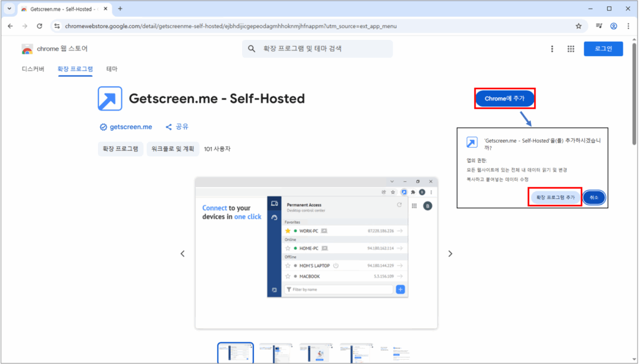Select the second screenshot thumbnail
The image size is (639, 364).
[x=276, y=353]
